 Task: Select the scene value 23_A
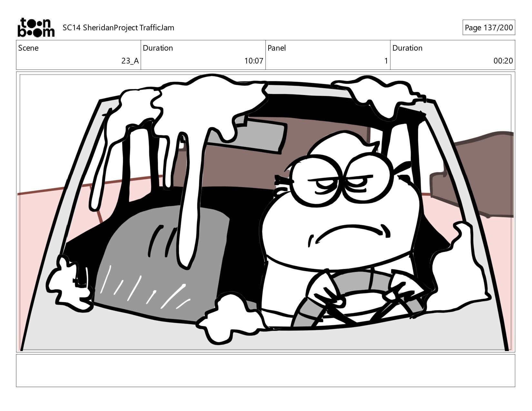point(130,61)
